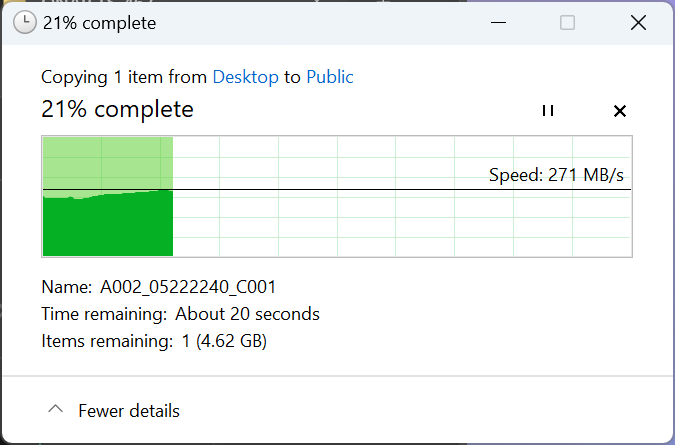The height and width of the screenshot is (445, 675).
Task: Click the large 21% complete heading
Action: click(x=118, y=109)
